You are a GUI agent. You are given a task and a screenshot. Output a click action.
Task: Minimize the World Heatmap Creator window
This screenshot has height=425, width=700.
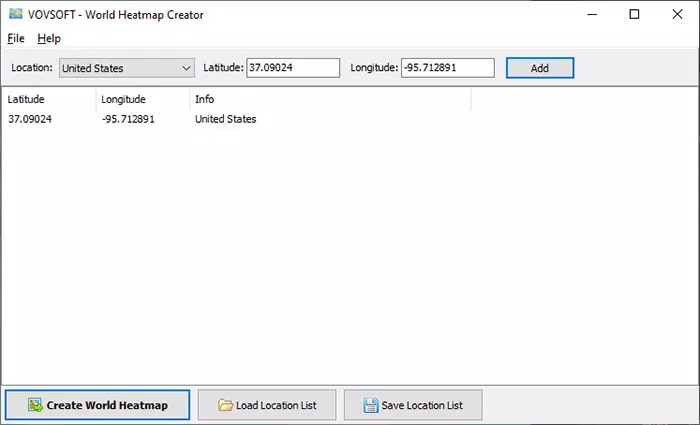click(x=592, y=14)
